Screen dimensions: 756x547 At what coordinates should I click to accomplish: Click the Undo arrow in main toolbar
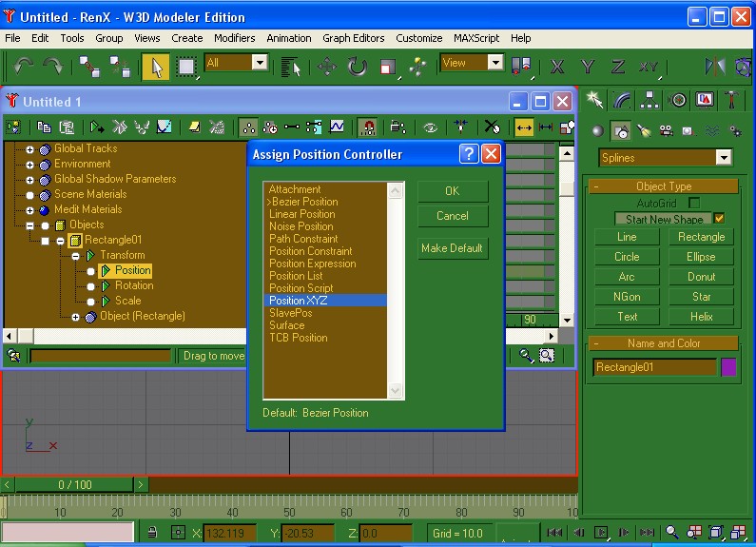pos(23,66)
